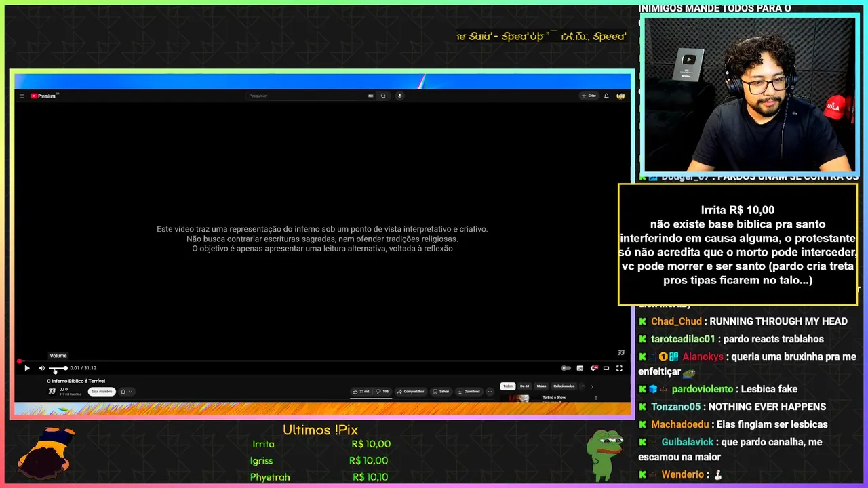This screenshot has width=868, height=488.
Task: Dislike the video (196)
Action: coord(383,391)
